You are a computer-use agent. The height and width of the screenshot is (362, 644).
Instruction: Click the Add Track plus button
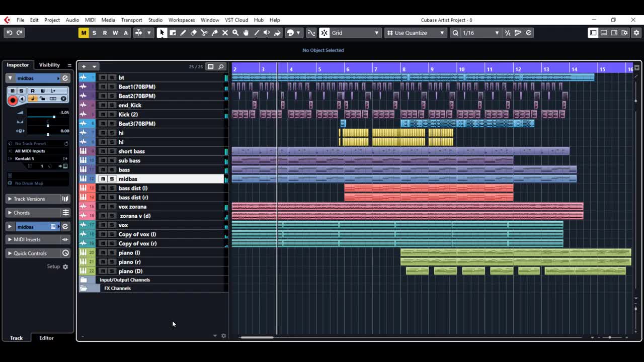84,66
